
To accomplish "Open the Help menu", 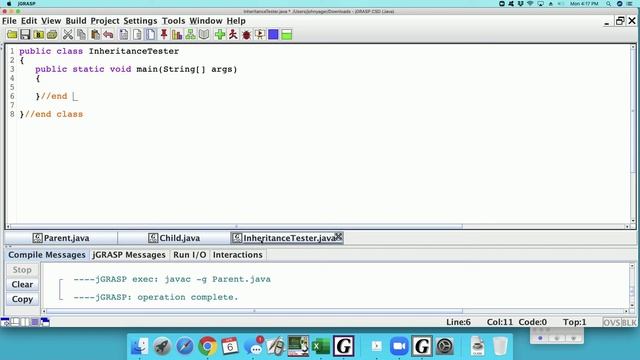I will coord(236,21).
